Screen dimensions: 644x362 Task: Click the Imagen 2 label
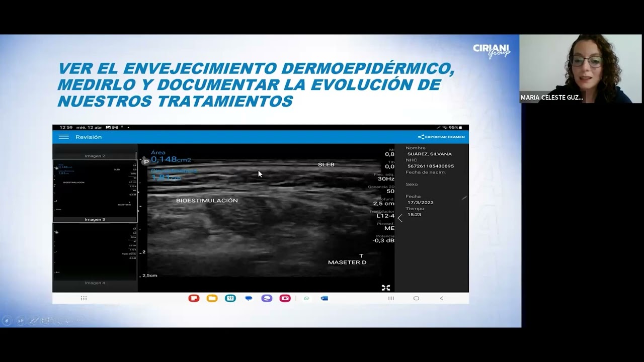95,156
